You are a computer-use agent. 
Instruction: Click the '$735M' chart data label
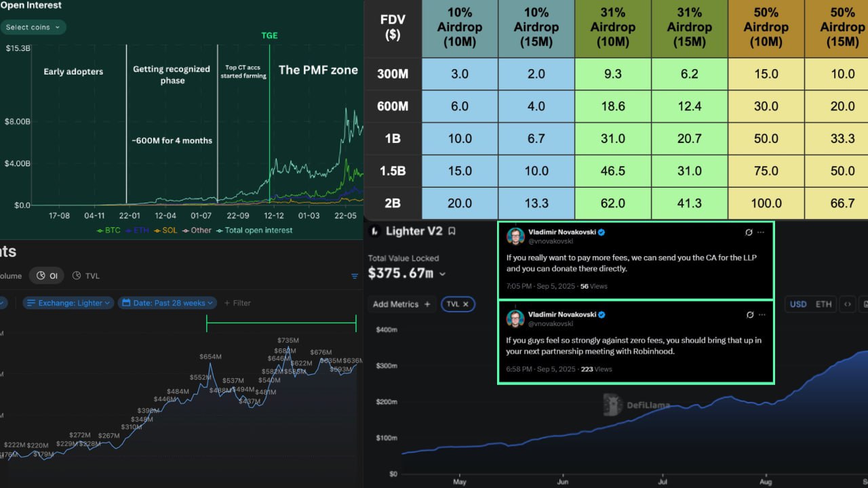point(288,340)
